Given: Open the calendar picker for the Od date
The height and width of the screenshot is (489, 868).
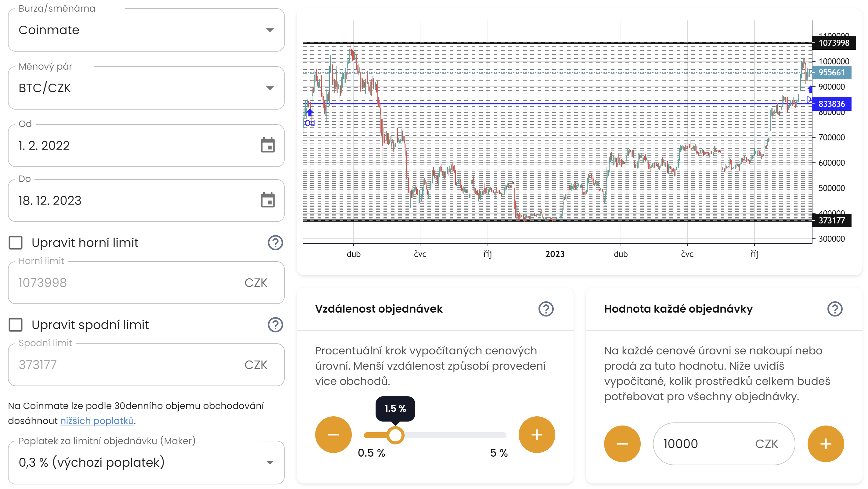Looking at the screenshot, I should coord(268,146).
